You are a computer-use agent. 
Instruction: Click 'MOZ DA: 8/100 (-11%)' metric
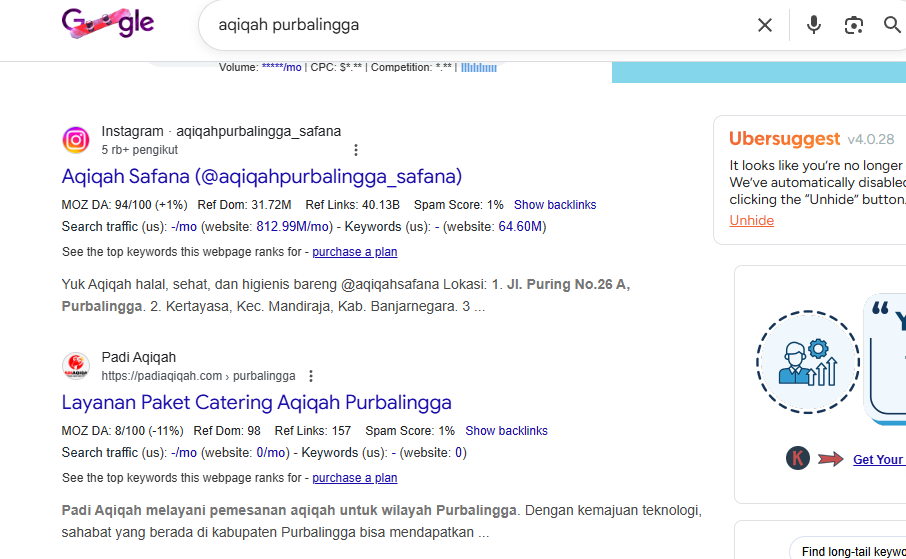pyautogui.click(x=122, y=431)
